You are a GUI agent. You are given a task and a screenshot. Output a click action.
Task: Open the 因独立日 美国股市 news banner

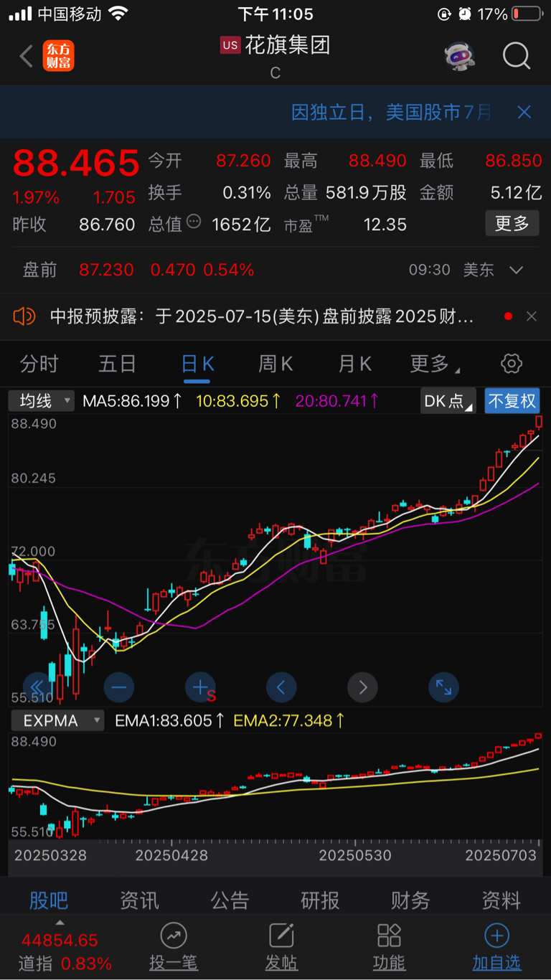(392, 112)
